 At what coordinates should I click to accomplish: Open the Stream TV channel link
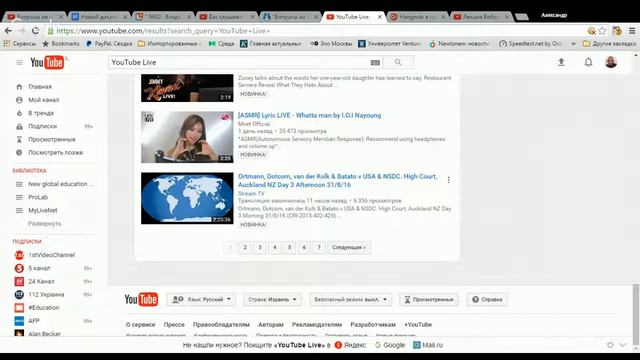pyautogui.click(x=251, y=193)
